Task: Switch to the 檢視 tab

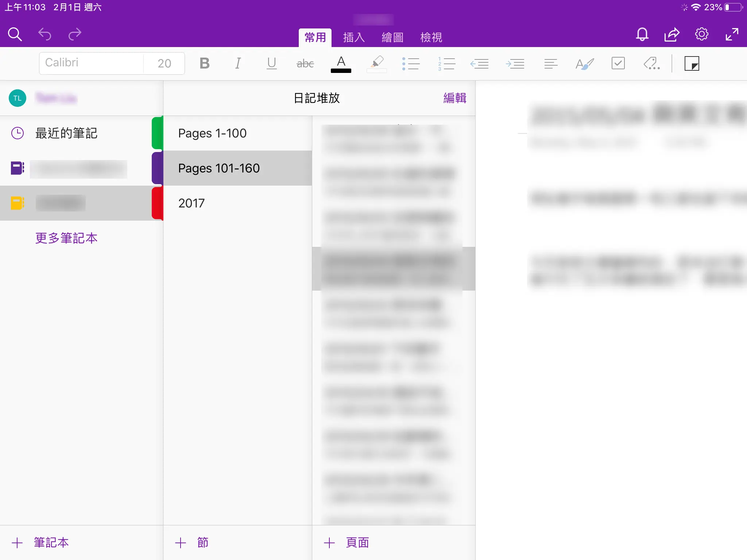Action: click(x=431, y=37)
